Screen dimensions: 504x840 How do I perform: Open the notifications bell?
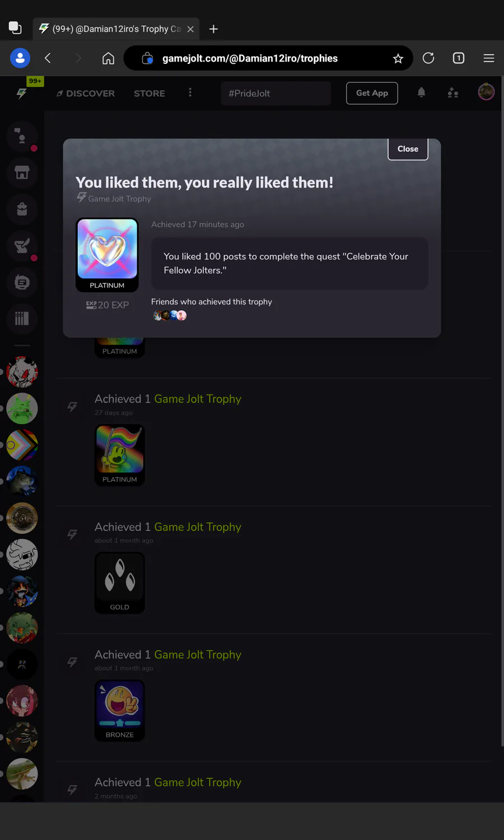(x=422, y=93)
